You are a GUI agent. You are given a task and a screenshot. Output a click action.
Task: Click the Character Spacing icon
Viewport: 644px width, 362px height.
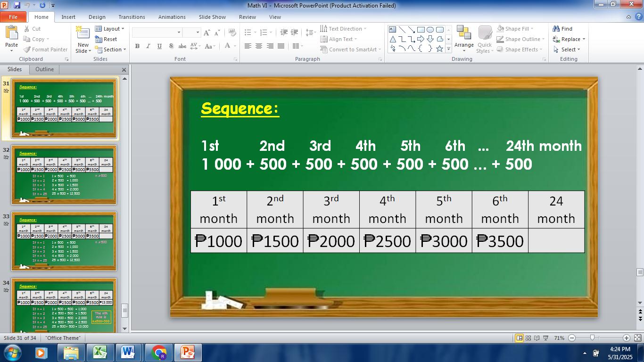coord(196,46)
